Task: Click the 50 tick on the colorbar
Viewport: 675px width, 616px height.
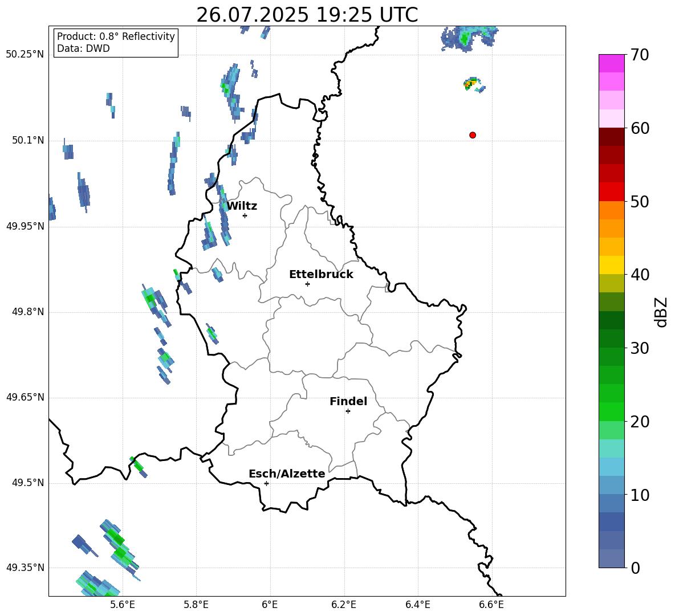Action: coord(640,201)
